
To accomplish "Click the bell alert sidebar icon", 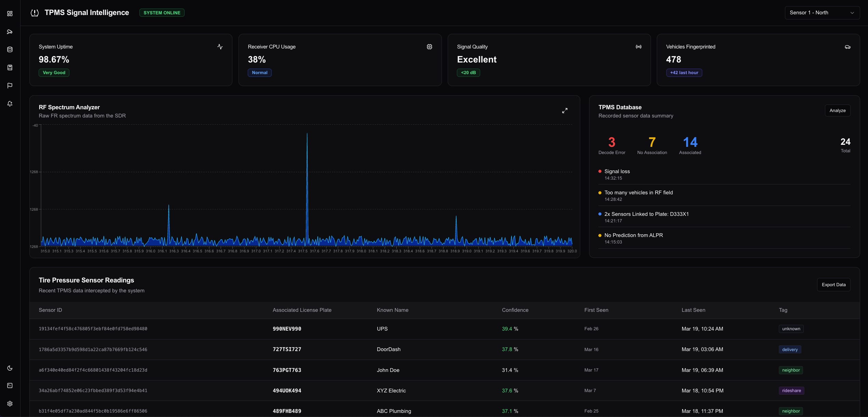I will [x=10, y=104].
